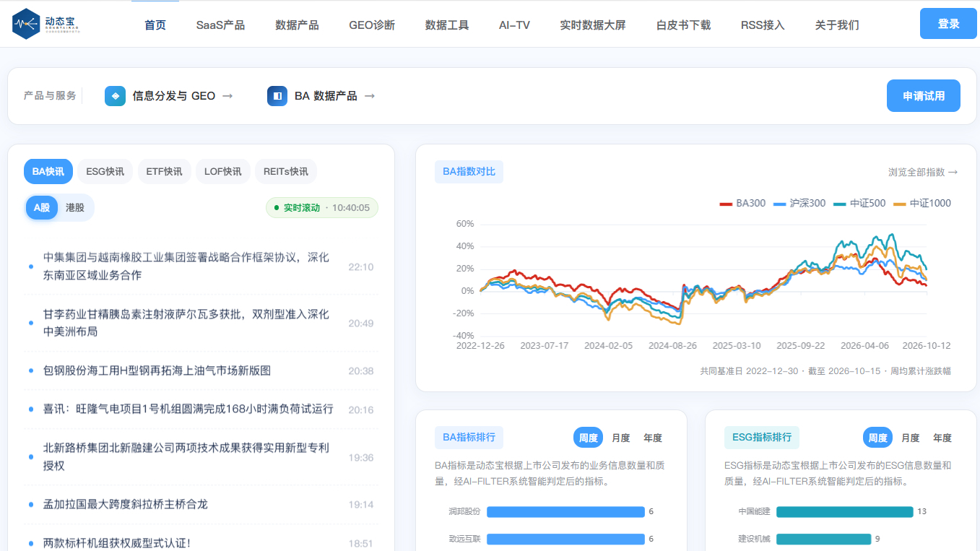
Task: Click the 信息分发与 GEO blue icon
Action: coord(115,96)
